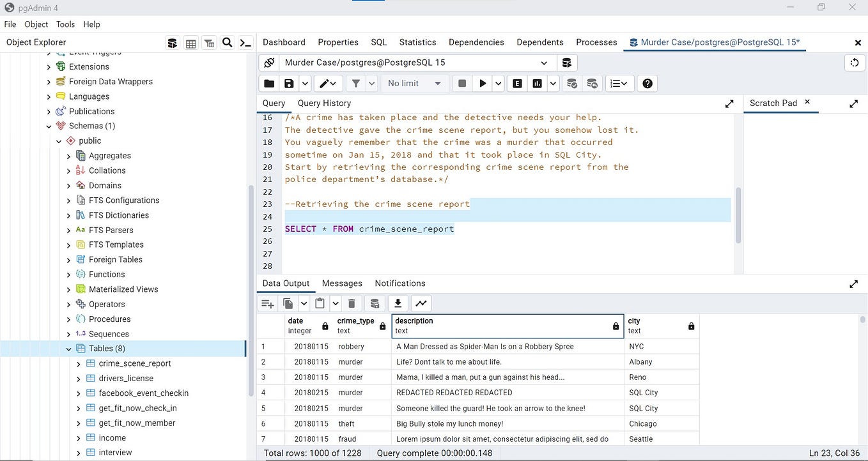Open file with the folder icon
The width and height of the screenshot is (868, 461).
[269, 84]
